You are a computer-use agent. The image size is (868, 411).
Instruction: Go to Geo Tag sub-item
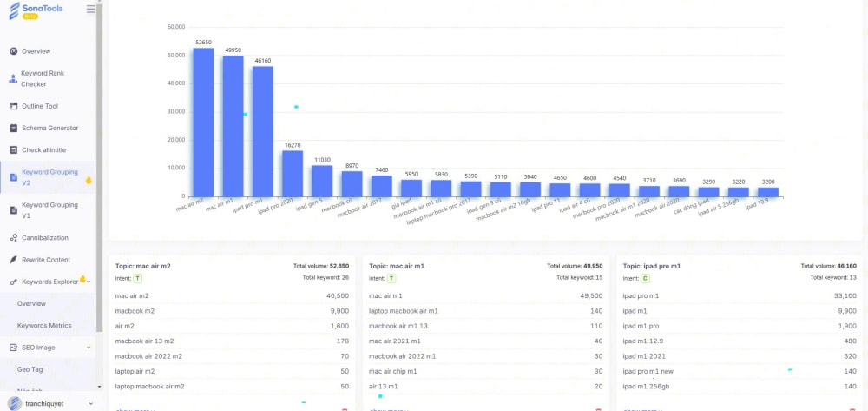point(31,369)
